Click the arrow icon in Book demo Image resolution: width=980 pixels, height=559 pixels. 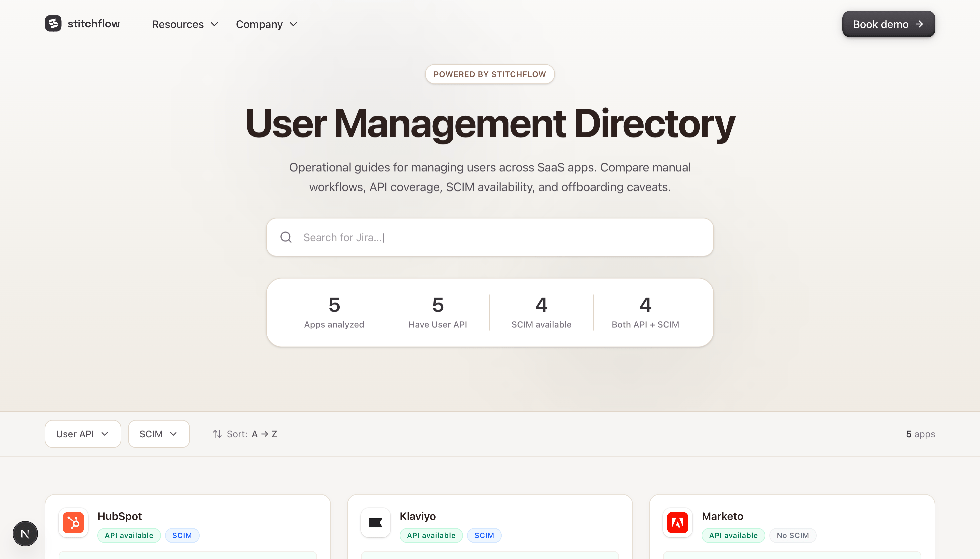919,24
